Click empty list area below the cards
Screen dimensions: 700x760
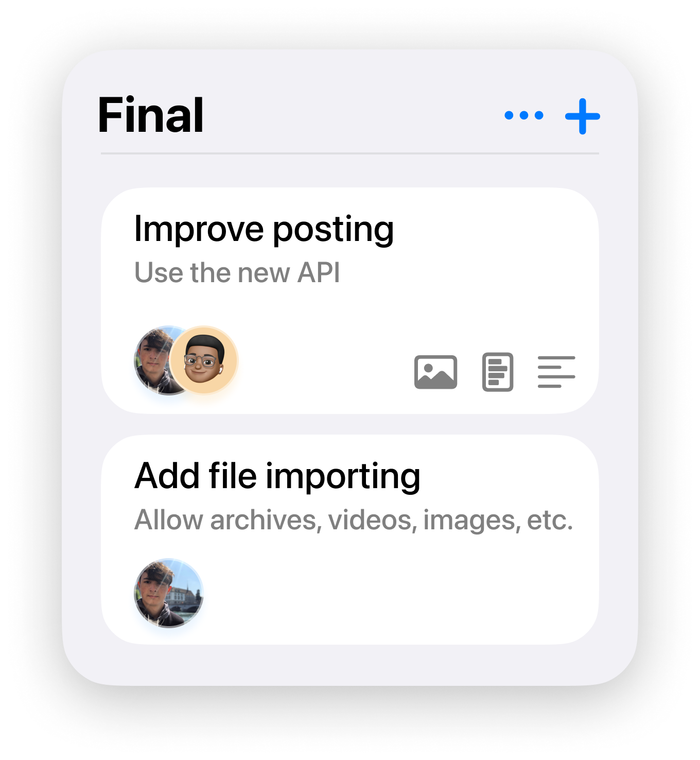click(x=350, y=665)
